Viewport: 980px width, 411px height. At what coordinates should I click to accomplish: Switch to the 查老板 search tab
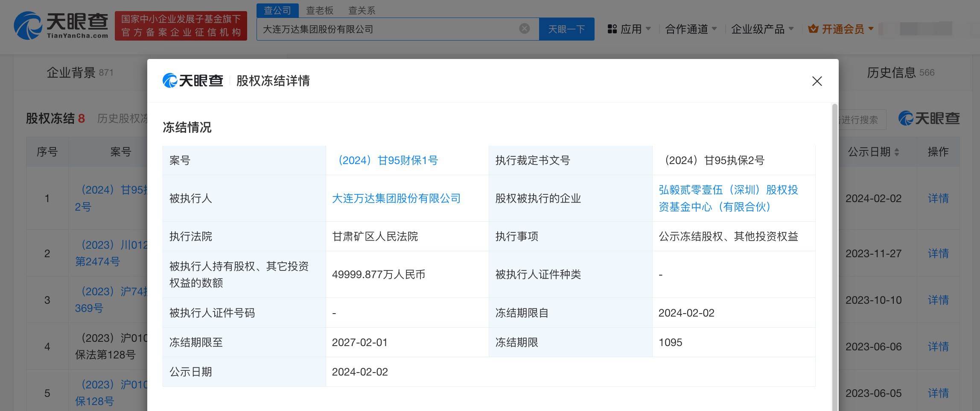click(320, 10)
